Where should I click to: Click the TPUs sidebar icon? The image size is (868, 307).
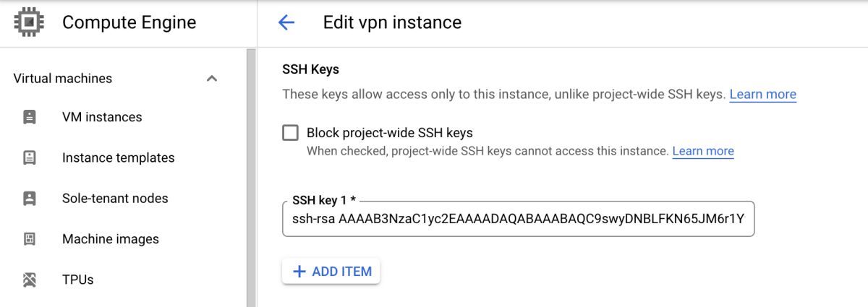(30, 280)
